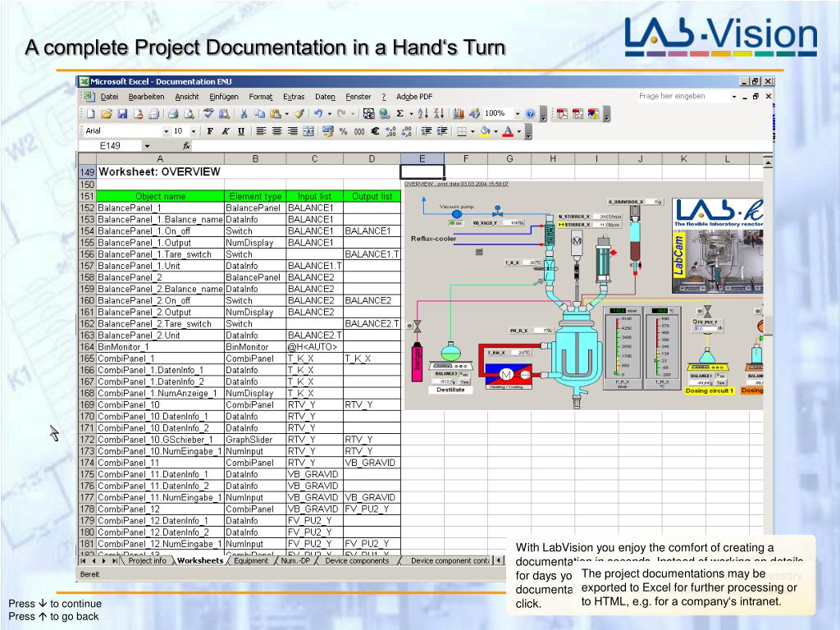Select the green 'Element type' header cell
Screen dimensions: 840x630
tap(255, 197)
